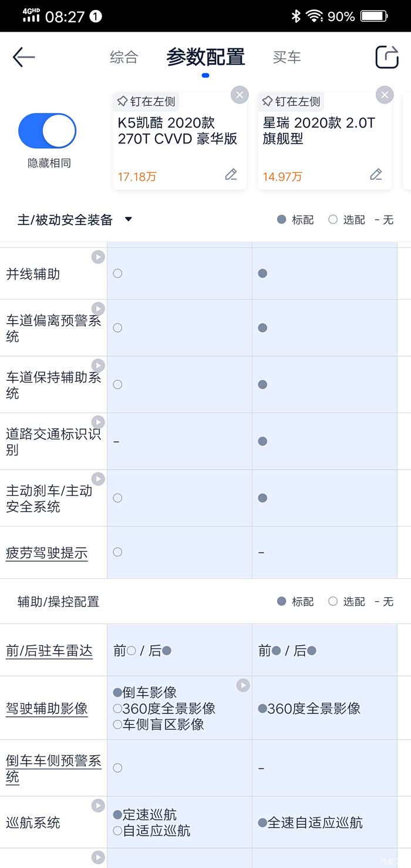Play the 巡航系统 explainer video
The width and height of the screenshot is (411, 868).
click(x=98, y=806)
